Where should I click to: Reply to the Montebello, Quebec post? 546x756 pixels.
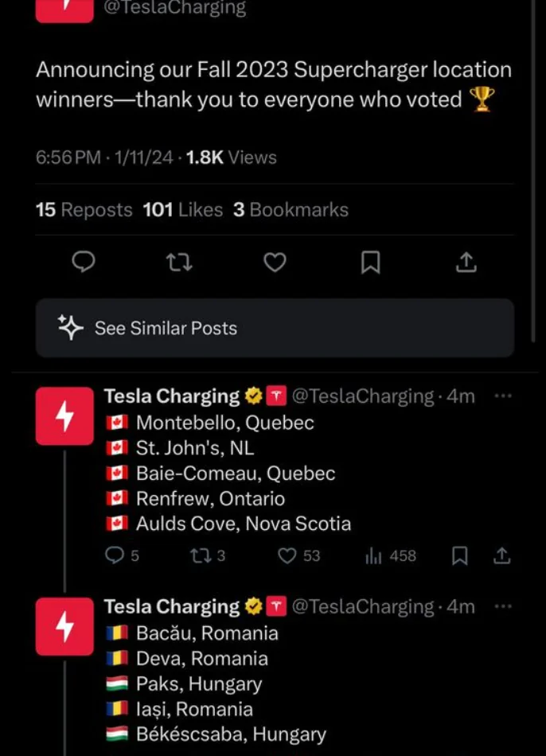coord(115,555)
